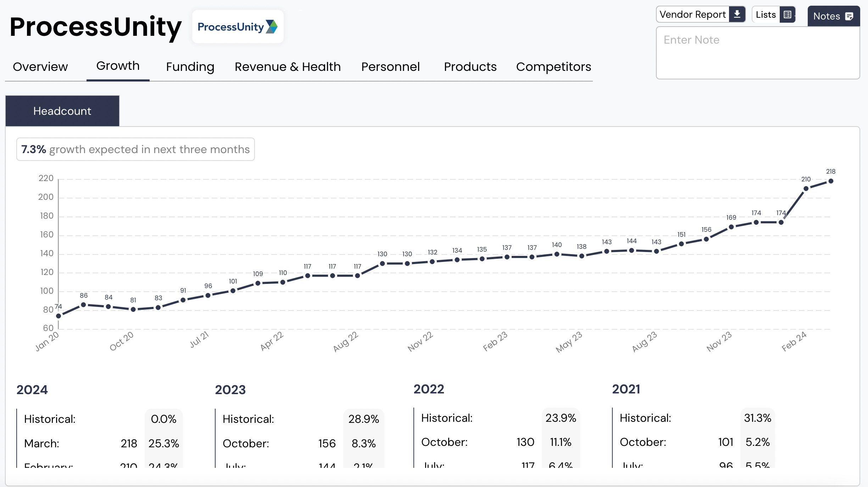Click the 2021 Historical 31.3% value
Image resolution: width=868 pixels, height=487 pixels.
coord(757,418)
